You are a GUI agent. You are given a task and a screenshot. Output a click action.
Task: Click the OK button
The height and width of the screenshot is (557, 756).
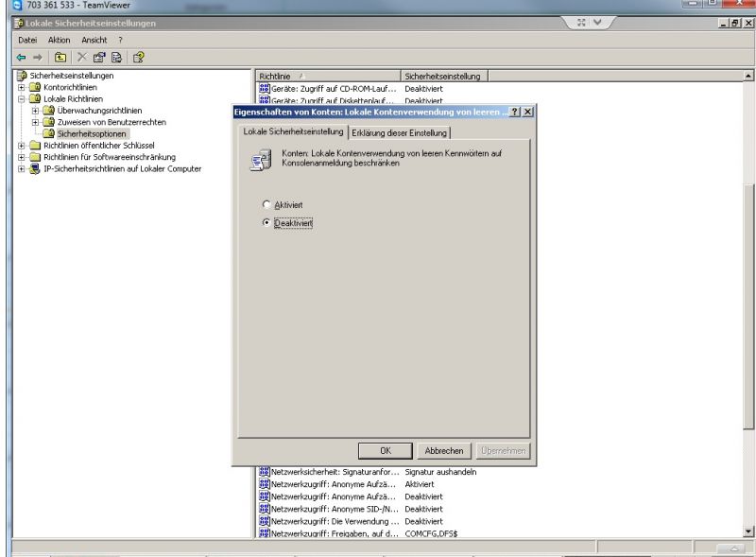(x=383, y=451)
